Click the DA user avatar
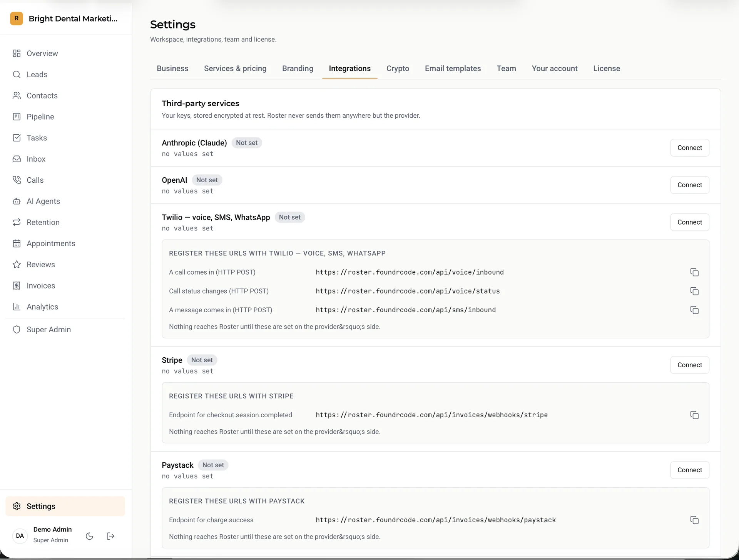Screen dimensions: 739x560 click(x=20, y=536)
